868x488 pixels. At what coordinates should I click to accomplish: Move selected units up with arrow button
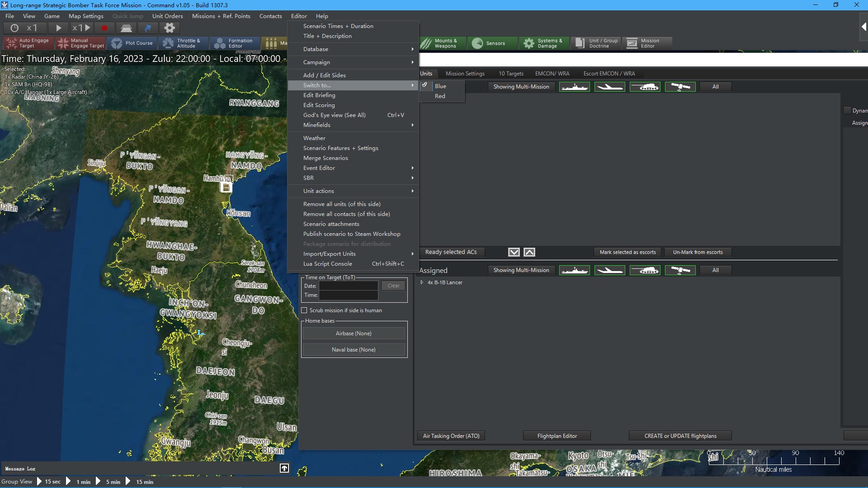click(x=529, y=252)
